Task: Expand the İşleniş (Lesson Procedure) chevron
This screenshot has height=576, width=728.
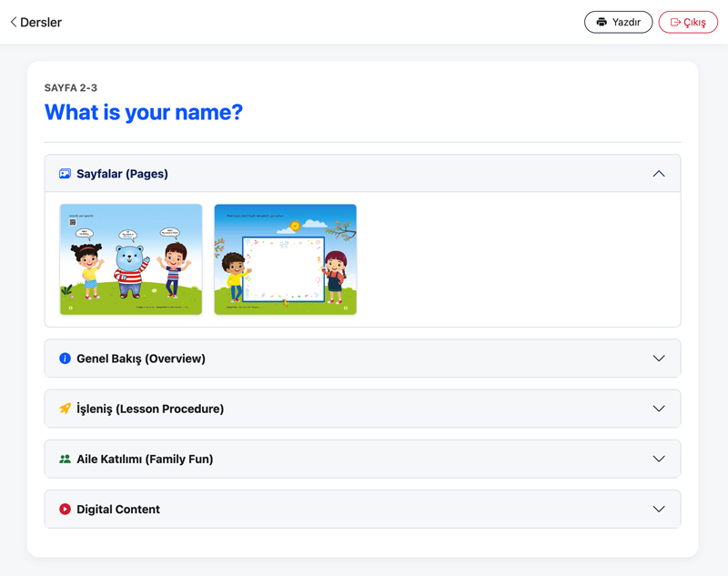Action: [x=659, y=409]
